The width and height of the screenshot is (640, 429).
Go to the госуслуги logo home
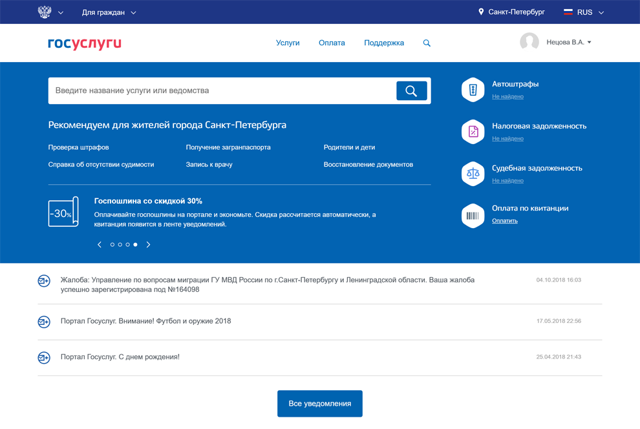pyautogui.click(x=84, y=43)
